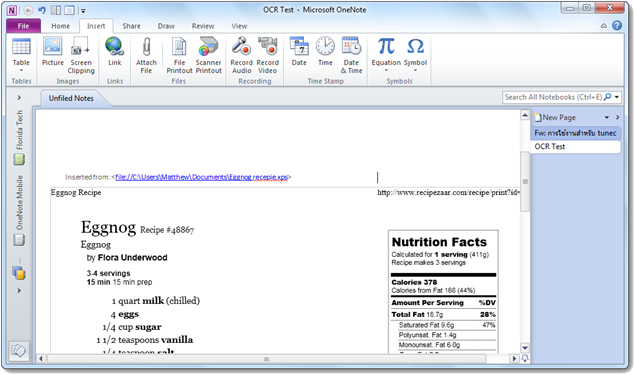
Task: Click the Undo arrow in quick access toolbar
Action: point(42,10)
